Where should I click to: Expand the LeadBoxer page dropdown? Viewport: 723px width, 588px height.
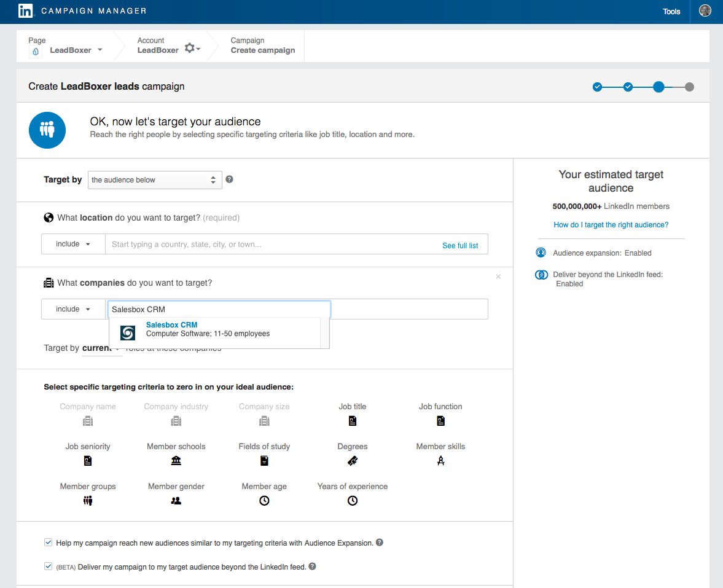[100, 50]
